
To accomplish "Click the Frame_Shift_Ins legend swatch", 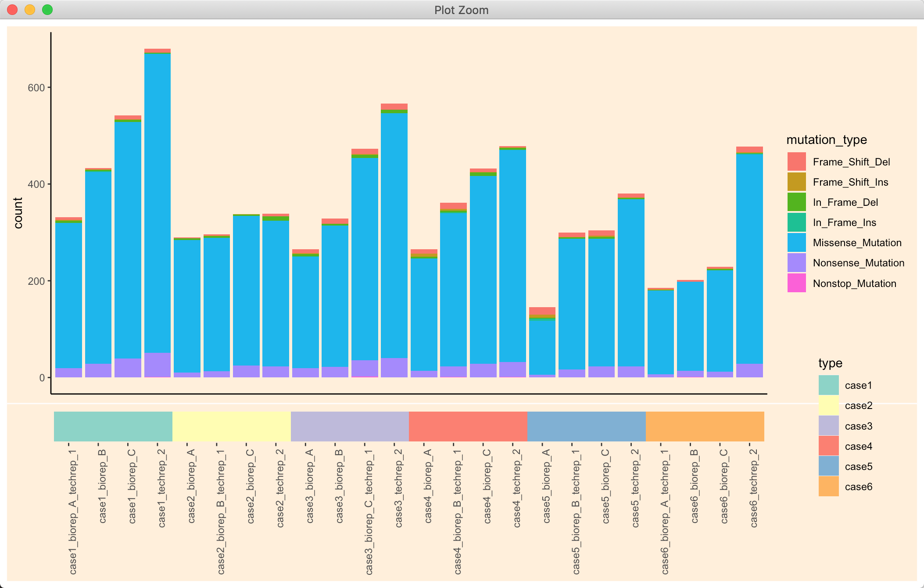I will click(x=796, y=182).
